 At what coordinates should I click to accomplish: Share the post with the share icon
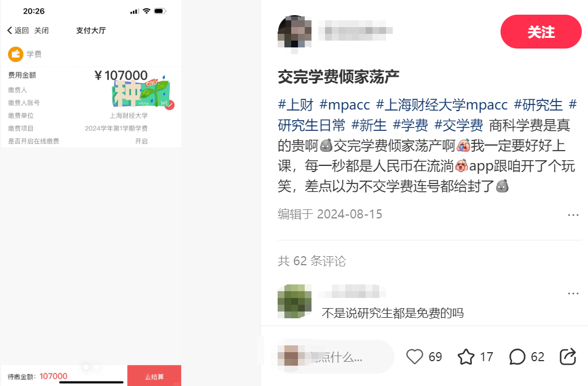click(x=568, y=356)
